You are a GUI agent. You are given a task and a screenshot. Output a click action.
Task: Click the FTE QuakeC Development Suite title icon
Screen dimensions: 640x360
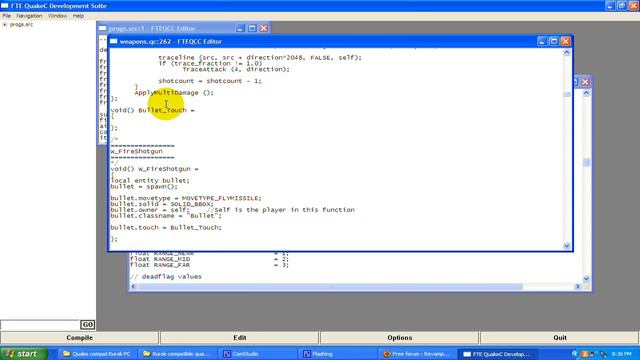point(4,6)
